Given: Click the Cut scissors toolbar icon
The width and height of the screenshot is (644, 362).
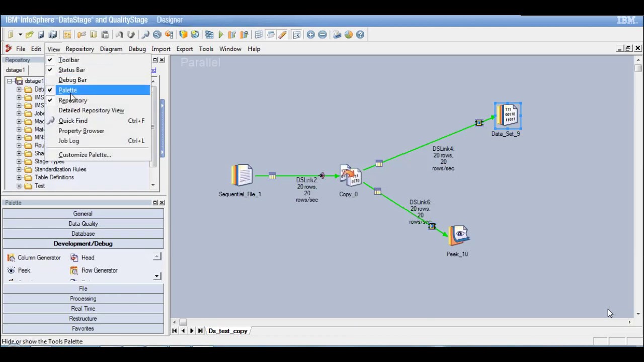Looking at the screenshot, I should click(81, 34).
